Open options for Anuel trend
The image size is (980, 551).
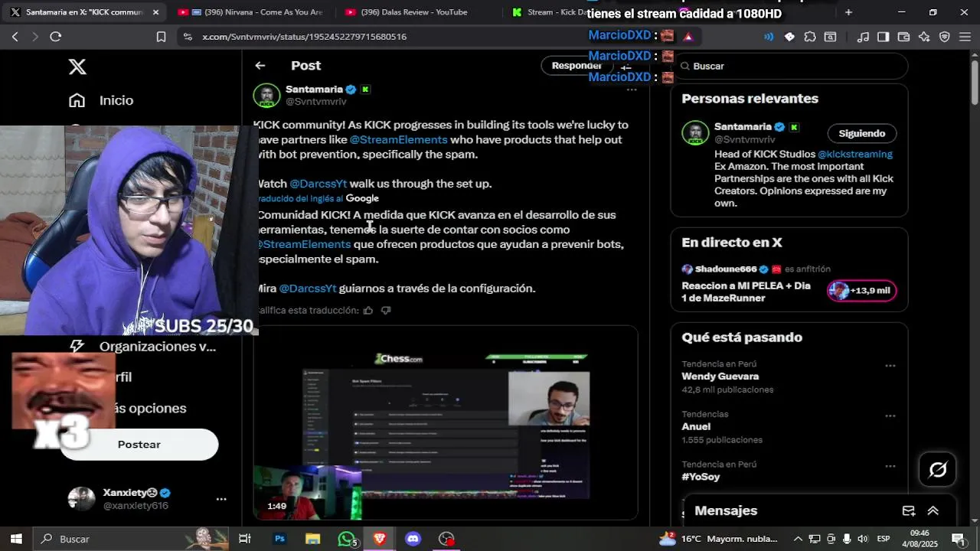tap(890, 416)
